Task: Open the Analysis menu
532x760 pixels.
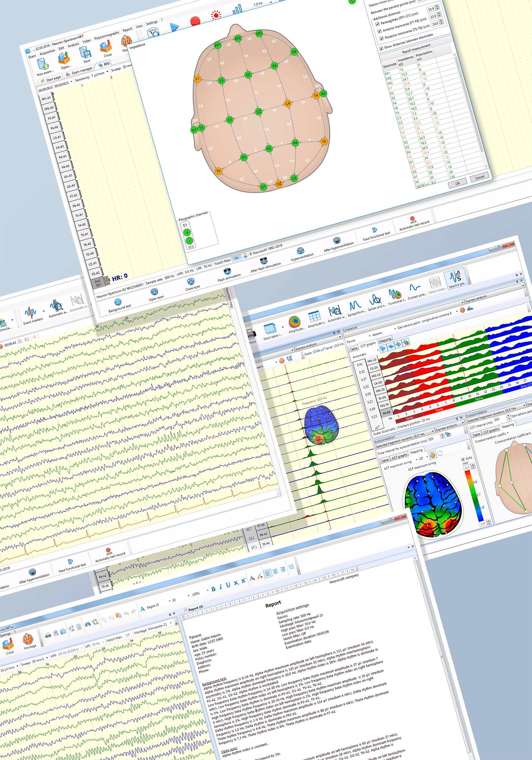Action: coord(73,45)
